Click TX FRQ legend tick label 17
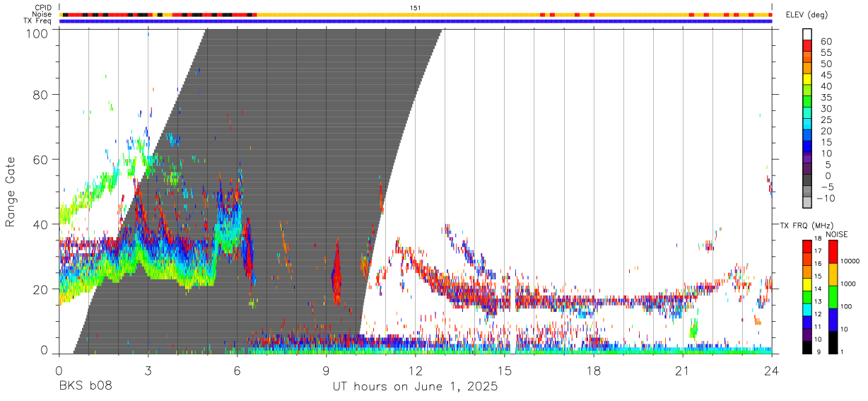868x401 pixels. (819, 251)
